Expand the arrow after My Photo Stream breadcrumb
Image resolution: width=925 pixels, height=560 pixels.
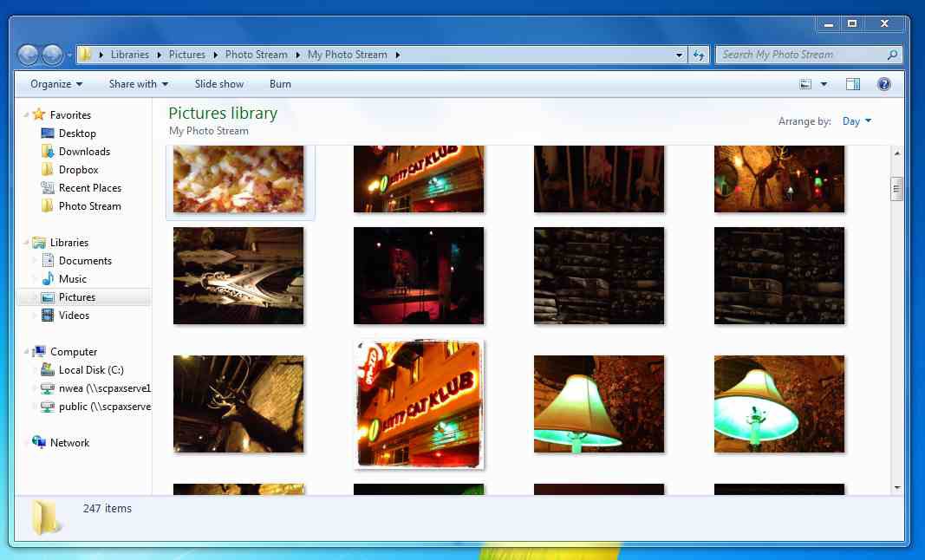tap(398, 55)
